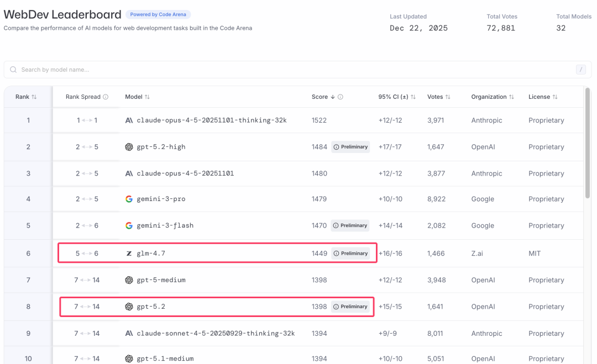The width and height of the screenshot is (597, 364).
Task: Select model name gpt-5-medium
Action: coord(161,280)
